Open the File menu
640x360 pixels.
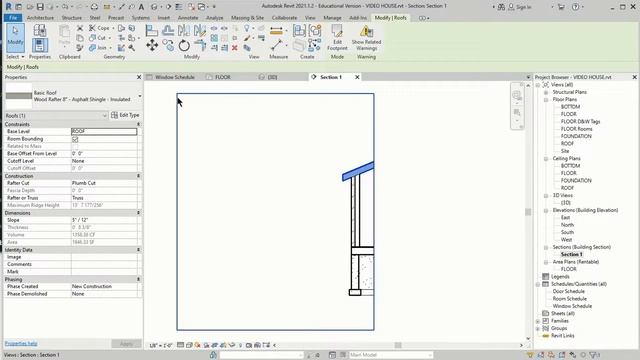13,18
